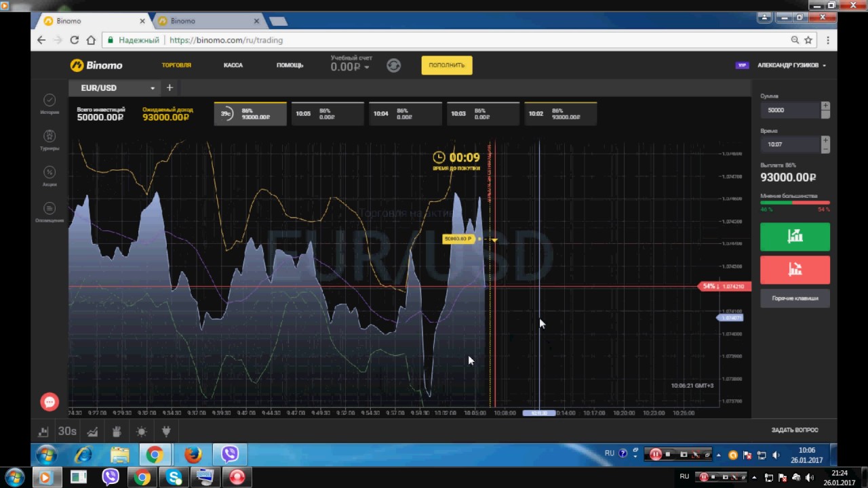Expand the EUR/USD asset dropdown
Image resolution: width=868 pixels, height=488 pixels.
point(153,88)
